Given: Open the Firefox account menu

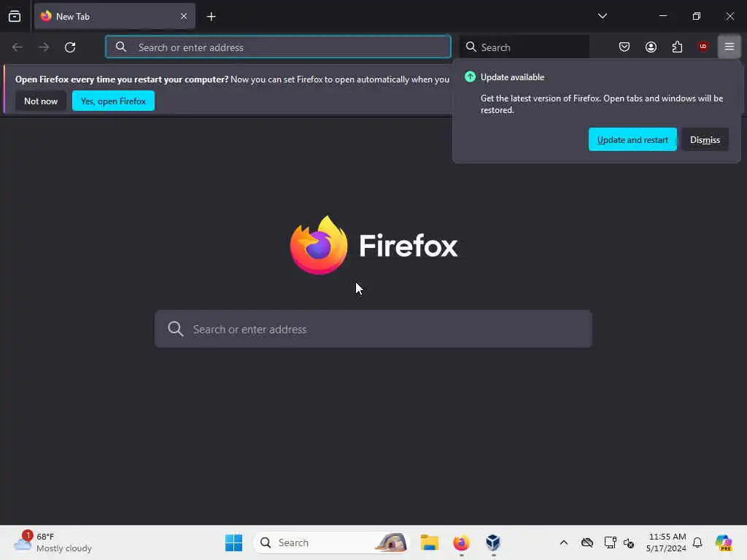Looking at the screenshot, I should point(651,47).
